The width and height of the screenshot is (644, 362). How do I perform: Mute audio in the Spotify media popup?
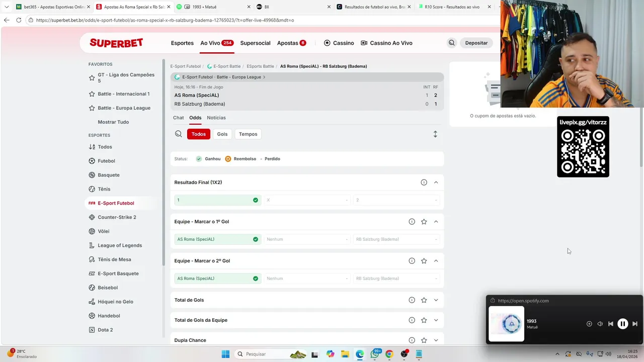click(x=600, y=324)
